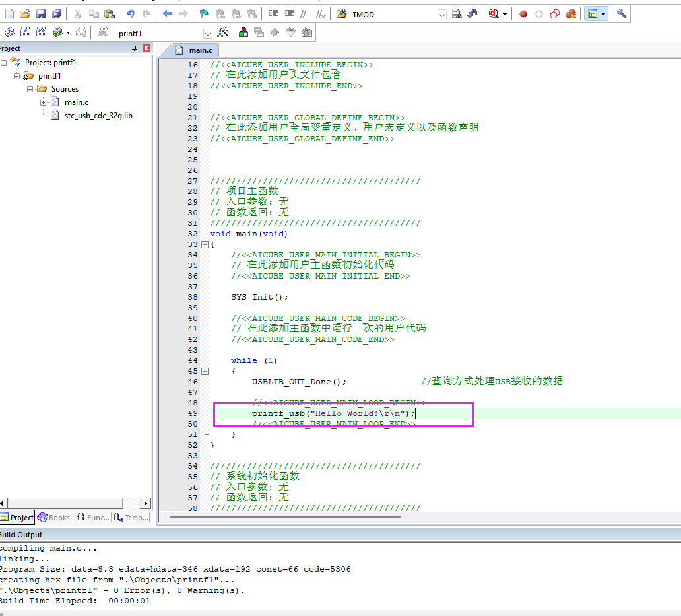Unindent the selected lines
The width and height of the screenshot is (681, 616).
289,15
